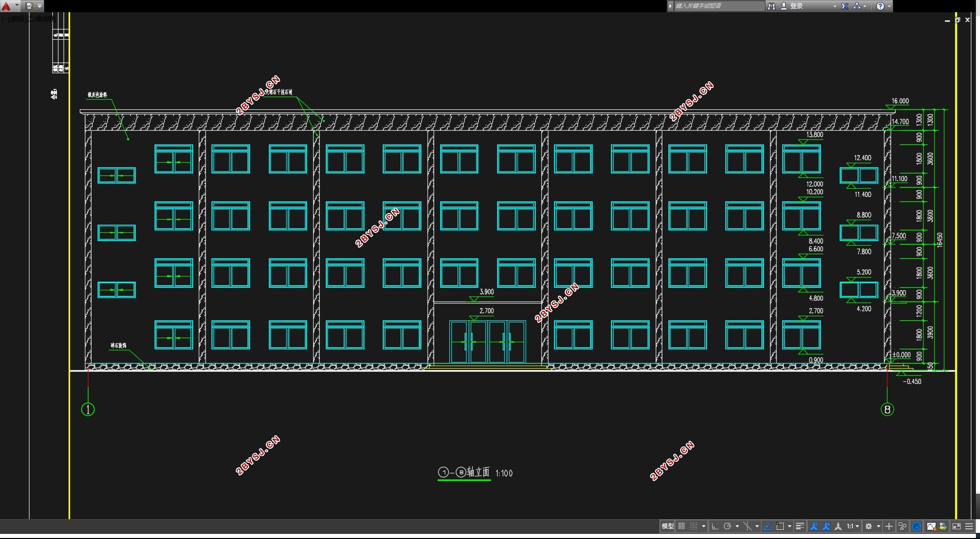980x539 pixels.
Task: Toggle clean screen fullscreen icon
Action: [957, 526]
